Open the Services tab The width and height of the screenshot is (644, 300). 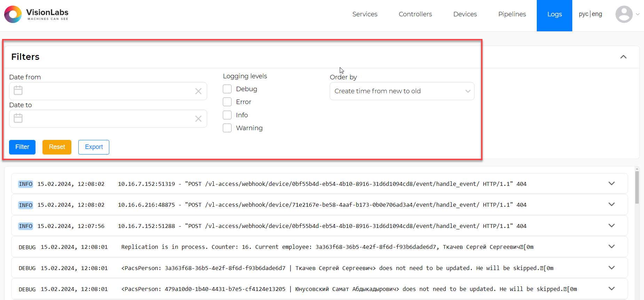[x=365, y=14]
